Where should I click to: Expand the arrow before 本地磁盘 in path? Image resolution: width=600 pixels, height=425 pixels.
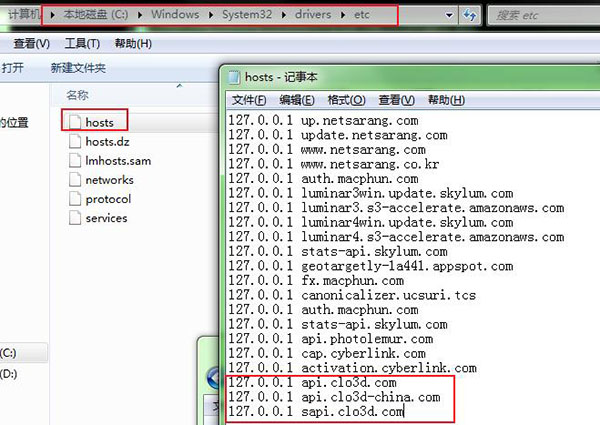[52, 15]
